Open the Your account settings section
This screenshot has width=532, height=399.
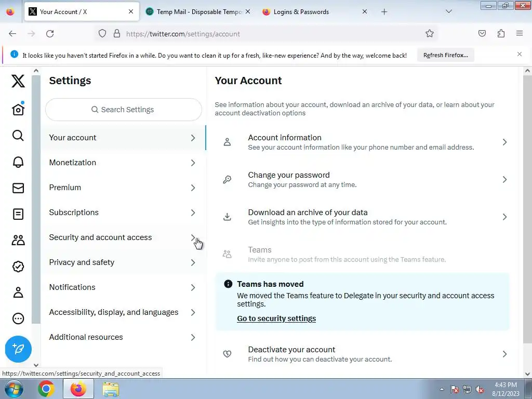click(x=123, y=138)
